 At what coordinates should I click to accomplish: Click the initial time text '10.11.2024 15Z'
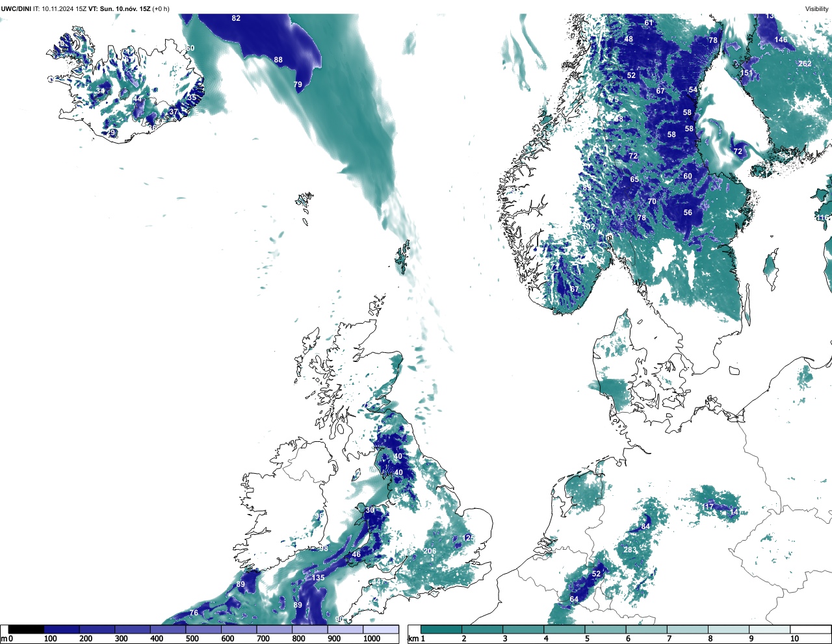64,8
